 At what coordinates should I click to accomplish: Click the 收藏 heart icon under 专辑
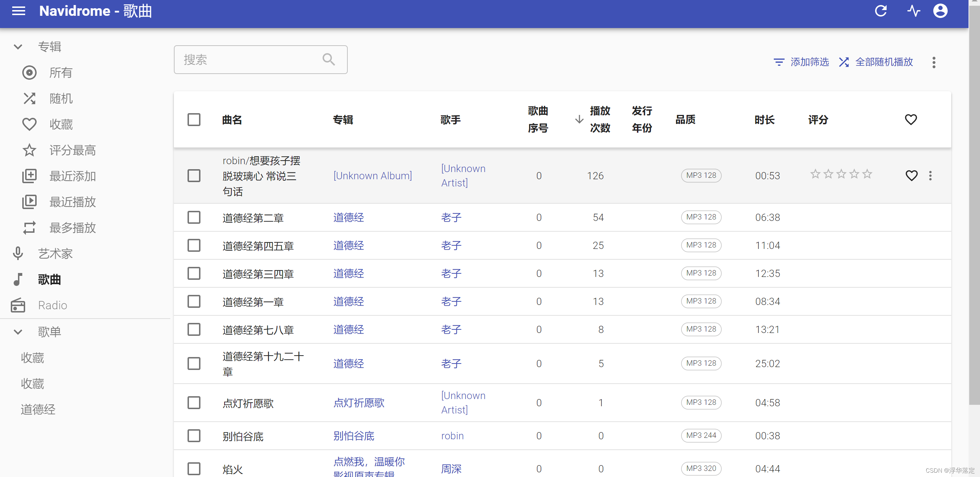point(29,124)
